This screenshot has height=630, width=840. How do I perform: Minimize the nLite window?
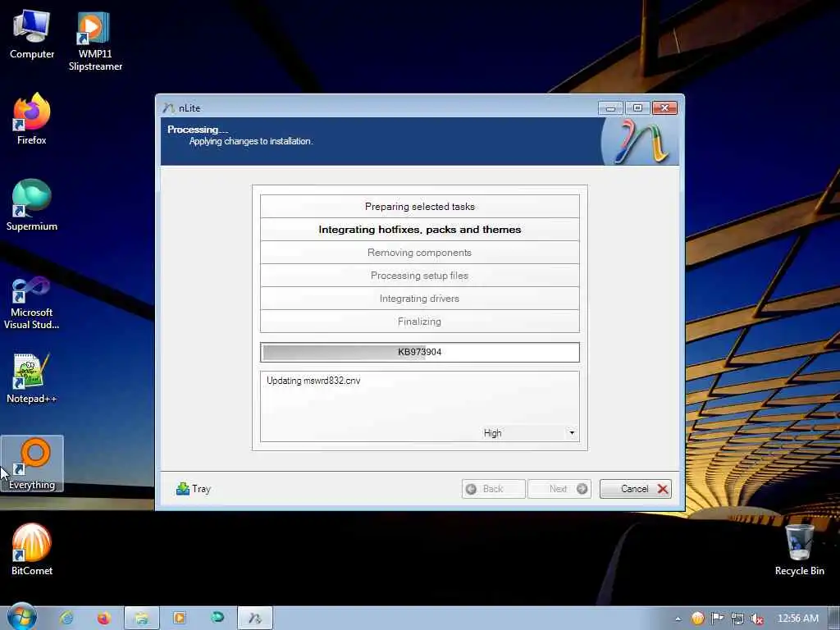(610, 107)
